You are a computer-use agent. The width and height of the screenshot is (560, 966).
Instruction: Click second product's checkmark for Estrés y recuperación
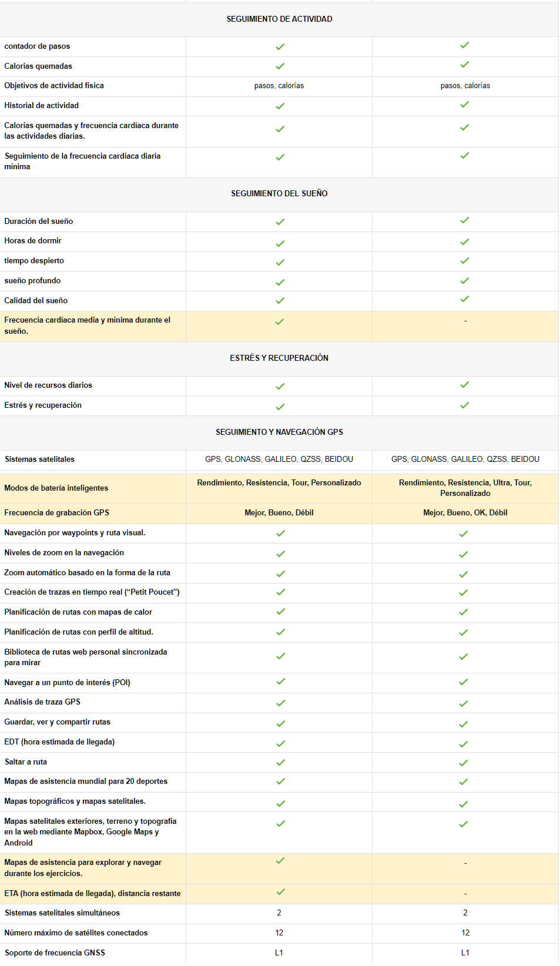[464, 405]
